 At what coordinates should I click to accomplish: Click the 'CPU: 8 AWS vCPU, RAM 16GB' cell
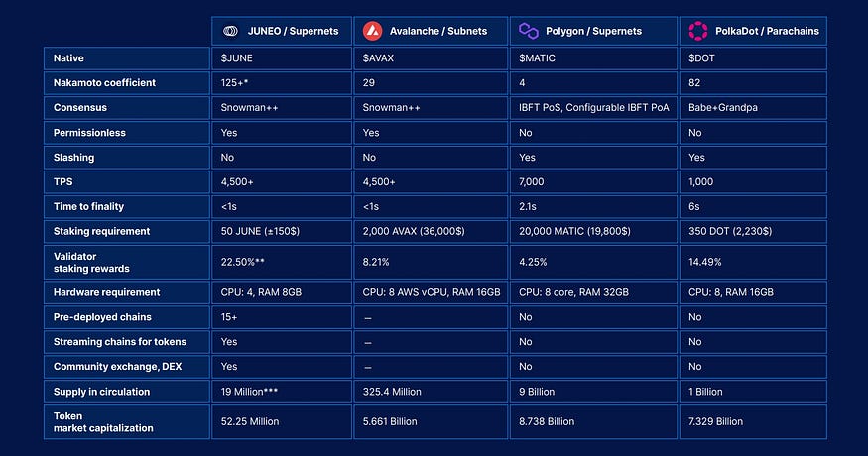432,292
